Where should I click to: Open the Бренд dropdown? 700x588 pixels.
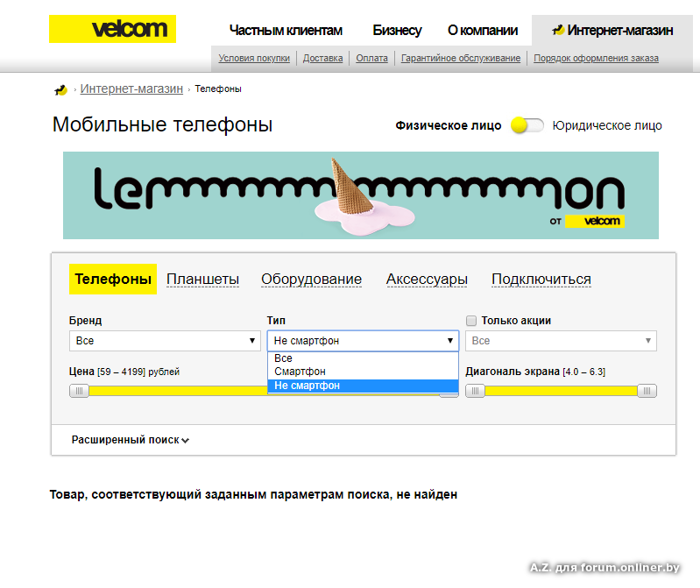click(x=166, y=341)
